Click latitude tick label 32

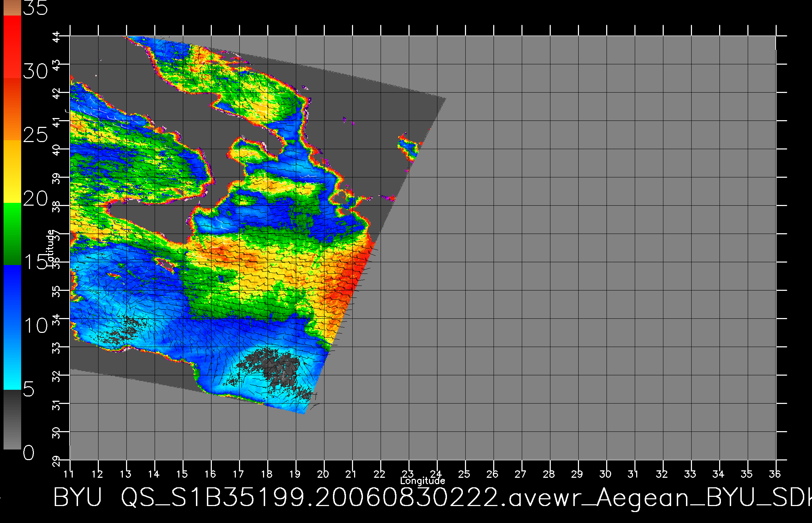click(x=56, y=376)
